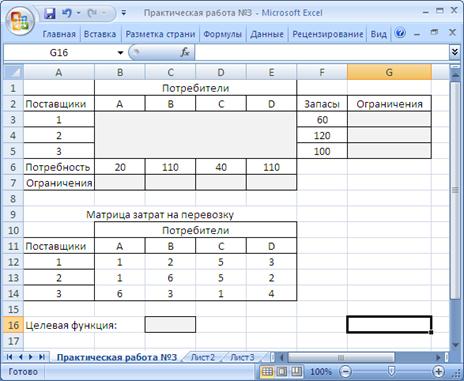Select the cell with value 60
Image resolution: width=464 pixels, height=381 pixels.
pyautogui.click(x=322, y=120)
